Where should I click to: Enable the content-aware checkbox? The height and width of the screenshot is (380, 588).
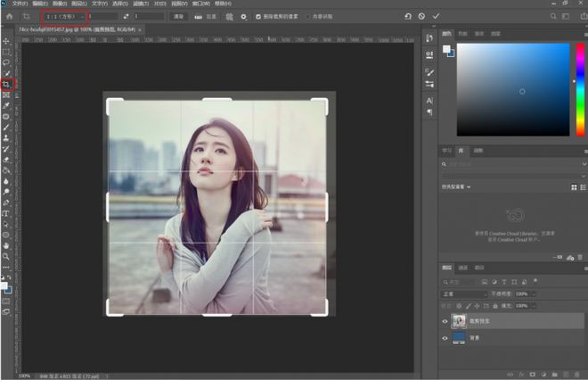coord(308,16)
